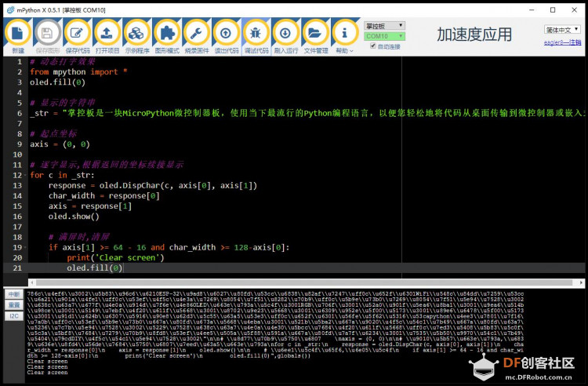588x386 pixels.
Task: Switch to 图形模式 puzzle icon
Action: point(166,34)
